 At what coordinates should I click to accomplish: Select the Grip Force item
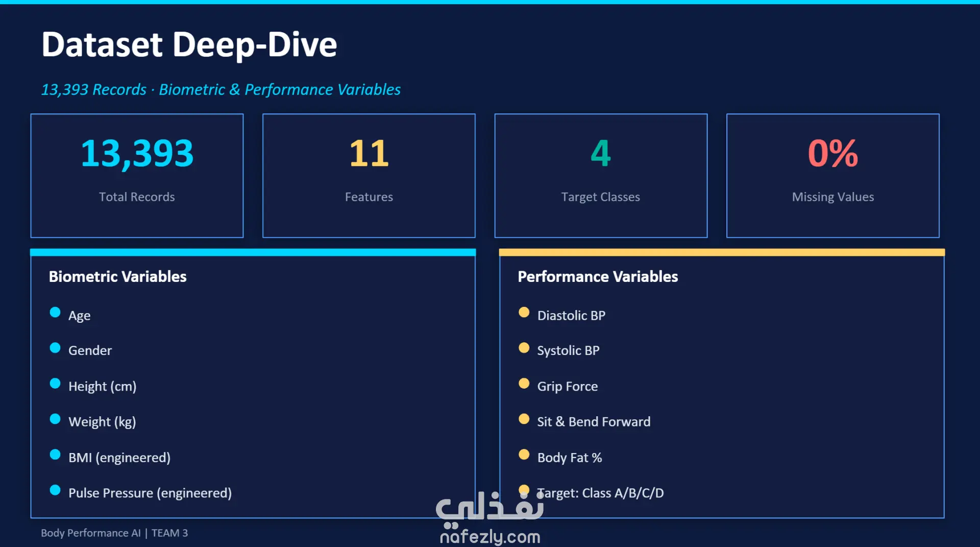(x=567, y=386)
